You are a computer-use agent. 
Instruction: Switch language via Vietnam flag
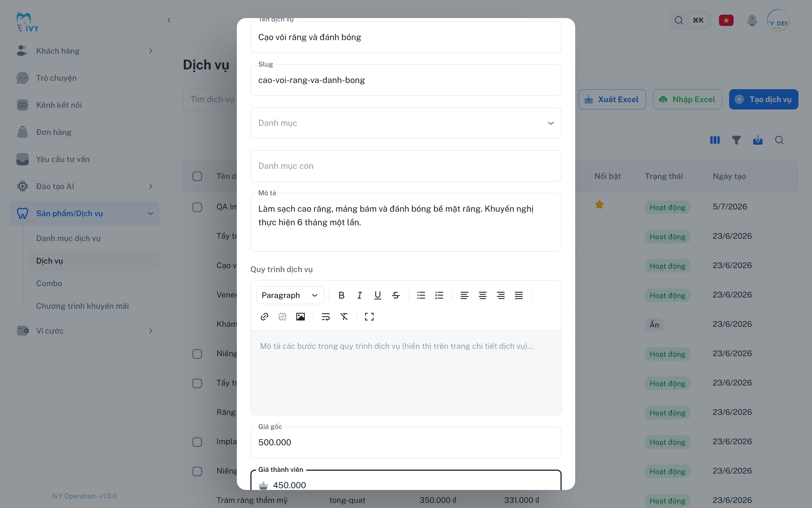click(726, 21)
